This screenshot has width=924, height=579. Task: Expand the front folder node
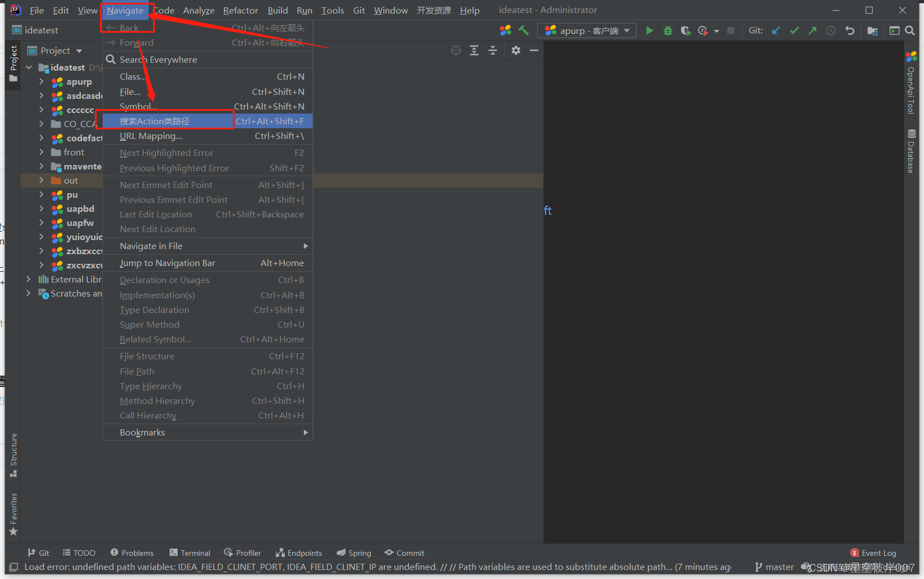(x=41, y=152)
